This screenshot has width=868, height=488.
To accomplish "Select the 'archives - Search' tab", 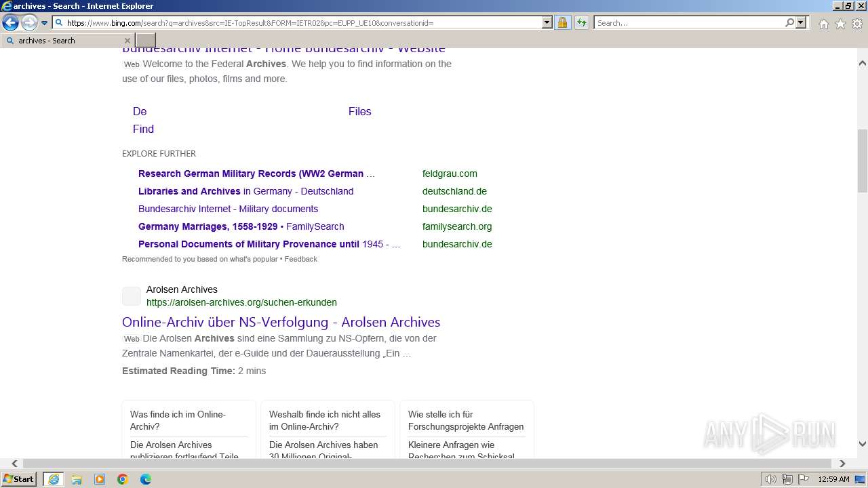I will (x=66, y=41).
